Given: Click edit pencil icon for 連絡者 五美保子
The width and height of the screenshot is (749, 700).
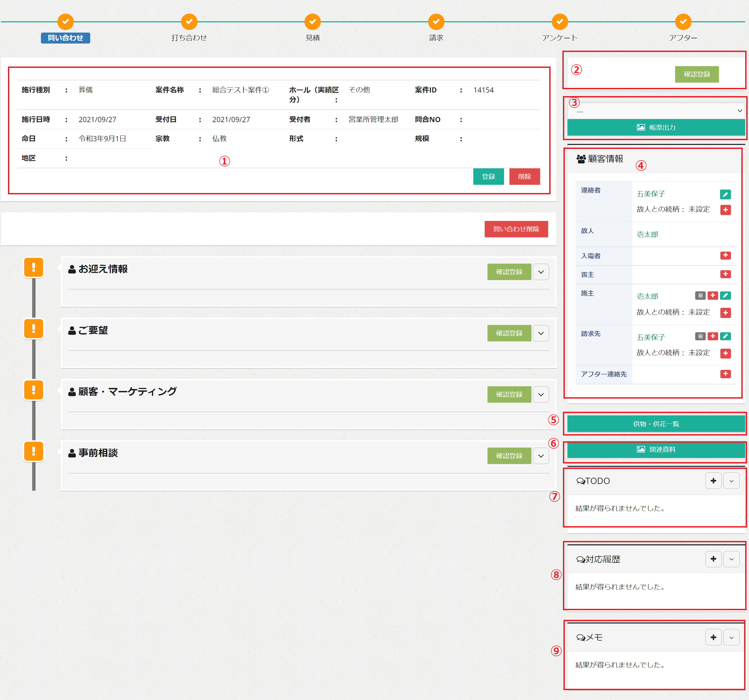Looking at the screenshot, I should pos(725,195).
